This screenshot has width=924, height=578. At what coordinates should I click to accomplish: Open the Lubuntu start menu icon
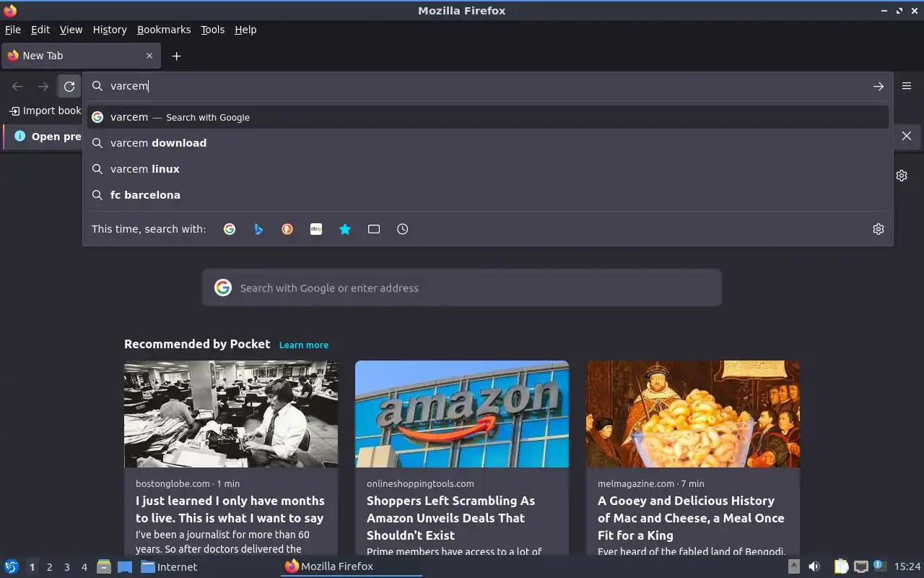pyautogui.click(x=11, y=566)
